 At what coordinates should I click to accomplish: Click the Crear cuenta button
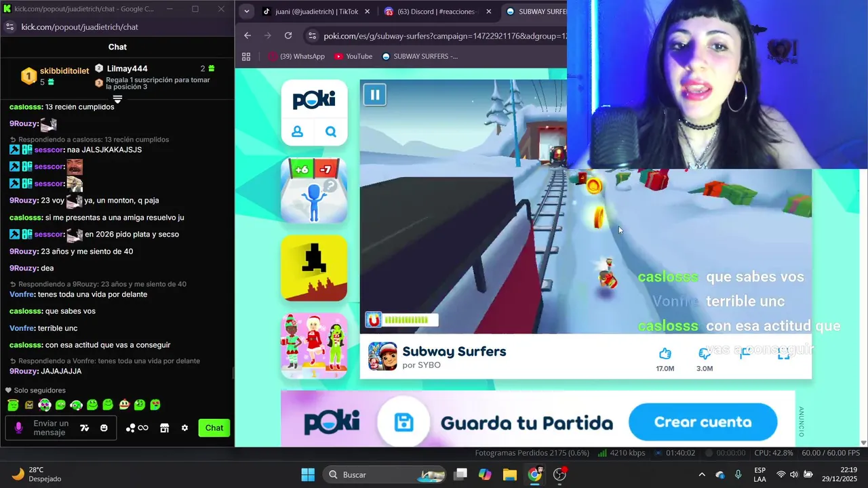coord(703,422)
